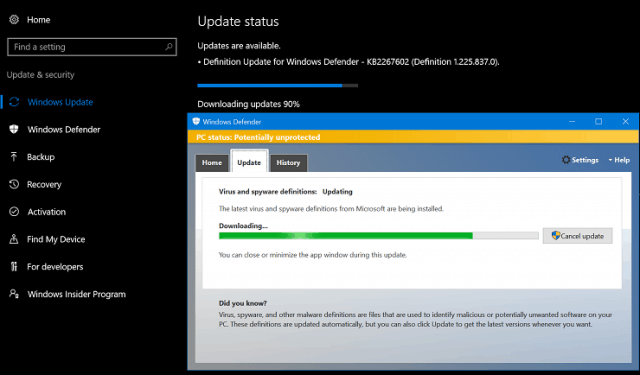Click the magnifier icon in the search box
640x375 pixels.
pos(169,47)
